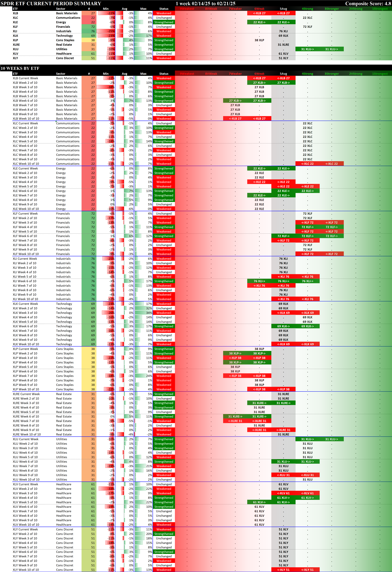
Task: Select the 1 week date range title
Action: tap(205, 3)
